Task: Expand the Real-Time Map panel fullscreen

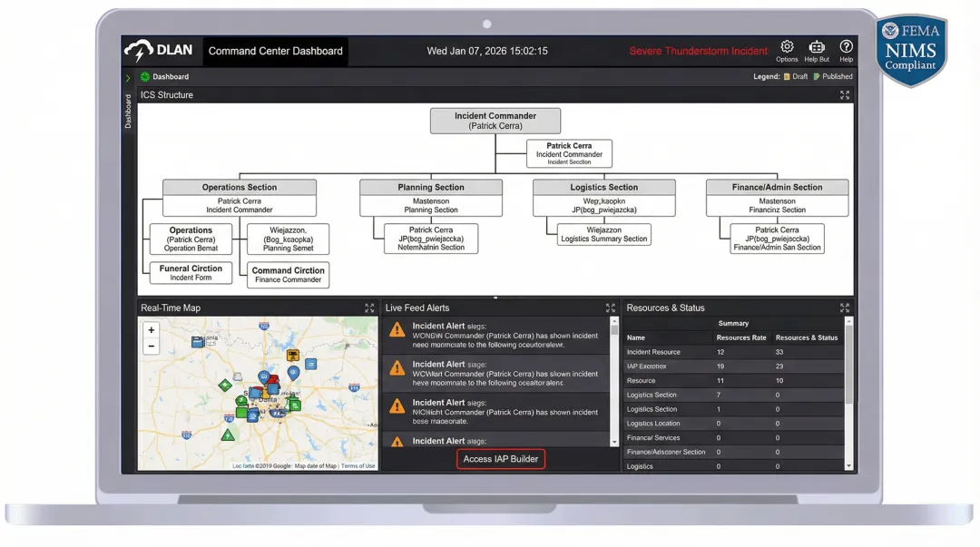Action: pos(369,308)
